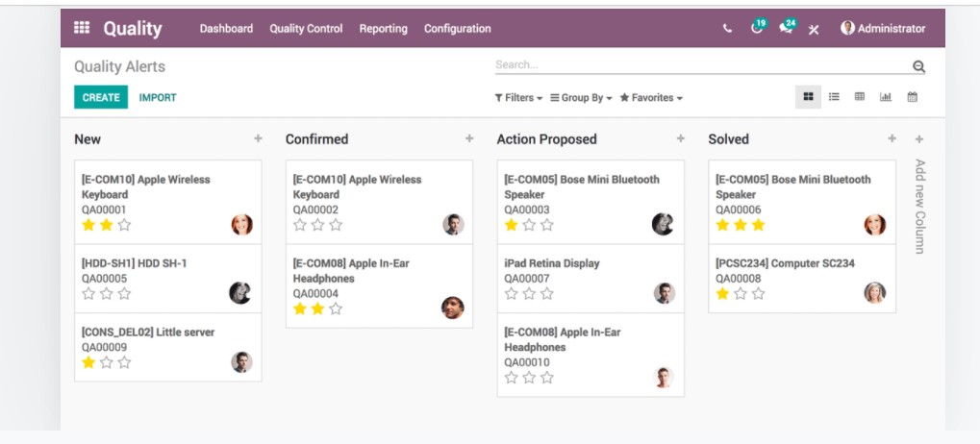Click assignee avatar on QA00005 card

tap(240, 292)
